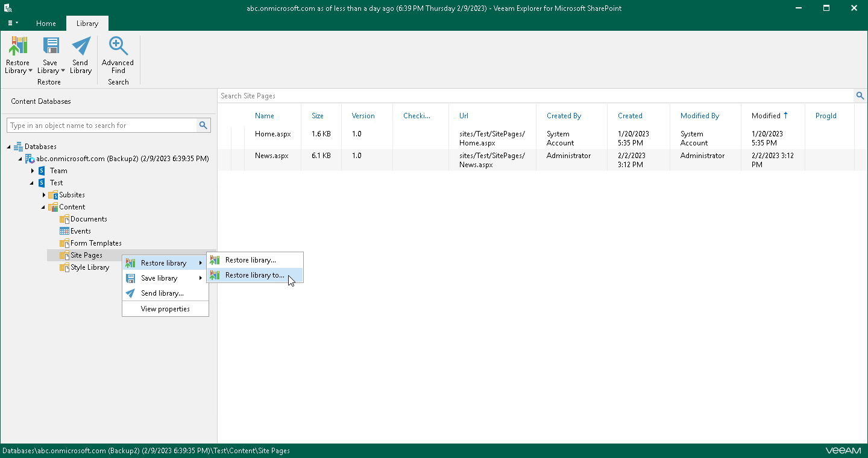Click the object name search input field
This screenshot has height=458, width=868.
pos(102,125)
